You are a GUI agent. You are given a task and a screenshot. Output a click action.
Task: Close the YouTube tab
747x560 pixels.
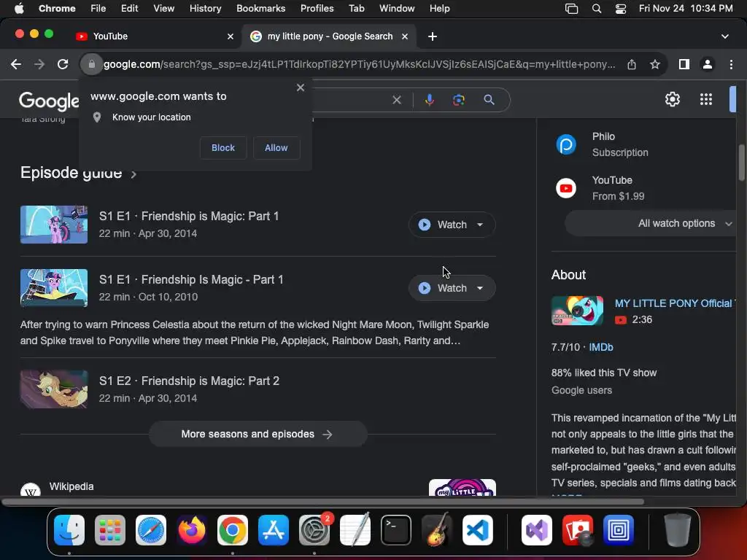tap(230, 36)
